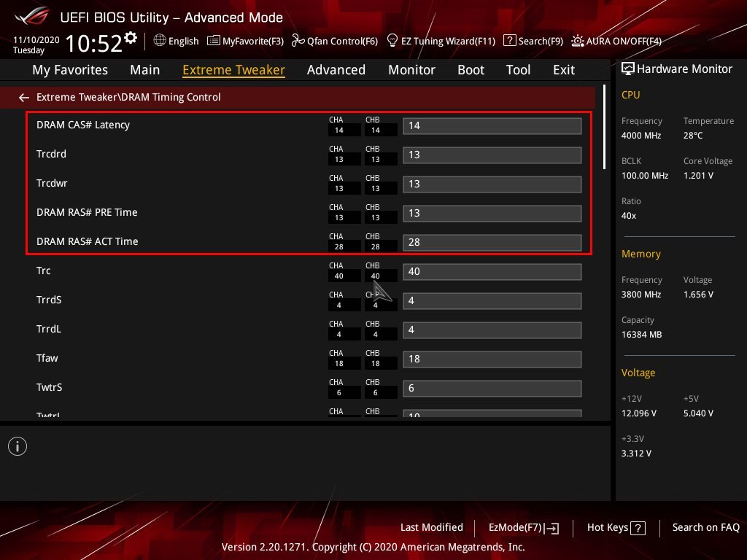
Task: Click the Hardware Monitor display icon
Action: [628, 69]
